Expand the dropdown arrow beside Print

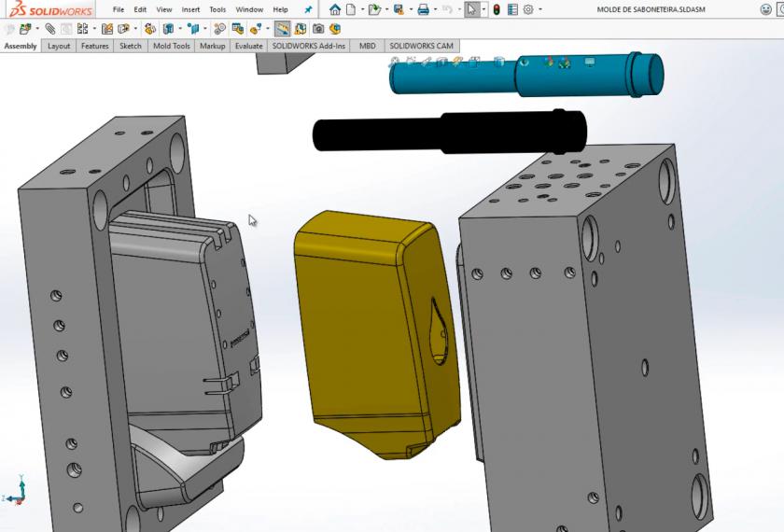tap(434, 9)
